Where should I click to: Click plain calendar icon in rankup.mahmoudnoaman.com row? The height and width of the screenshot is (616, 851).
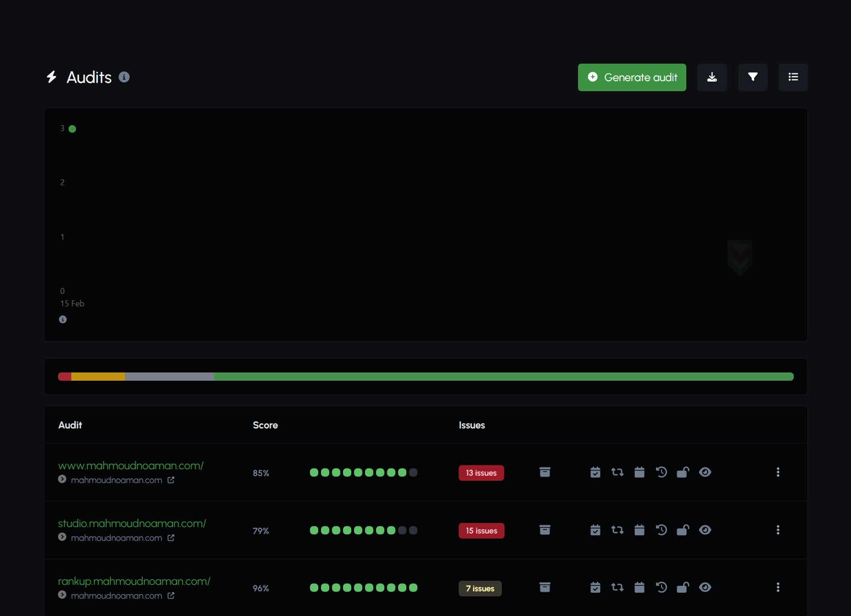[x=639, y=587]
